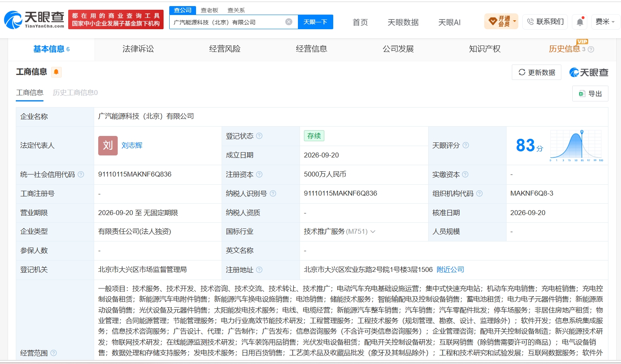
Task: Click the help icon next to 经营范围
Action: coord(54,353)
